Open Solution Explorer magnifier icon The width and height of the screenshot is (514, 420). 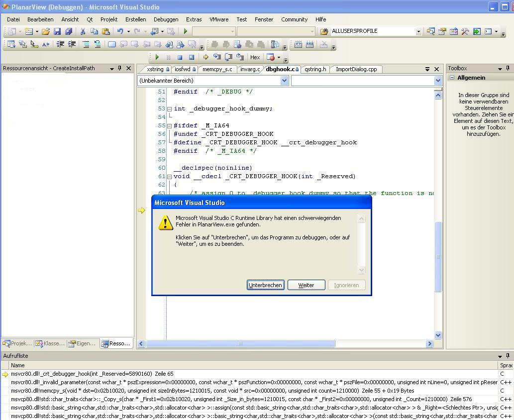point(430,31)
